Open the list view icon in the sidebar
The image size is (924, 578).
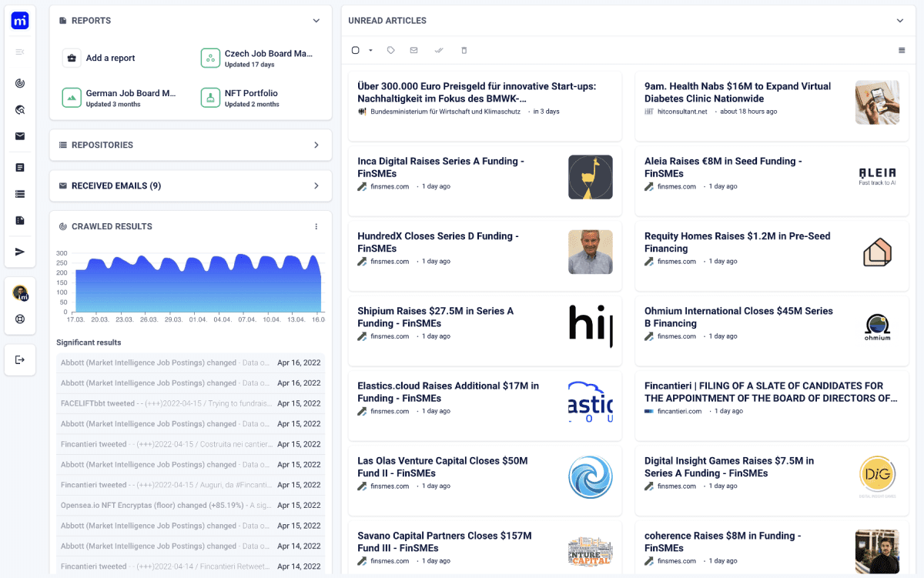pyautogui.click(x=20, y=194)
